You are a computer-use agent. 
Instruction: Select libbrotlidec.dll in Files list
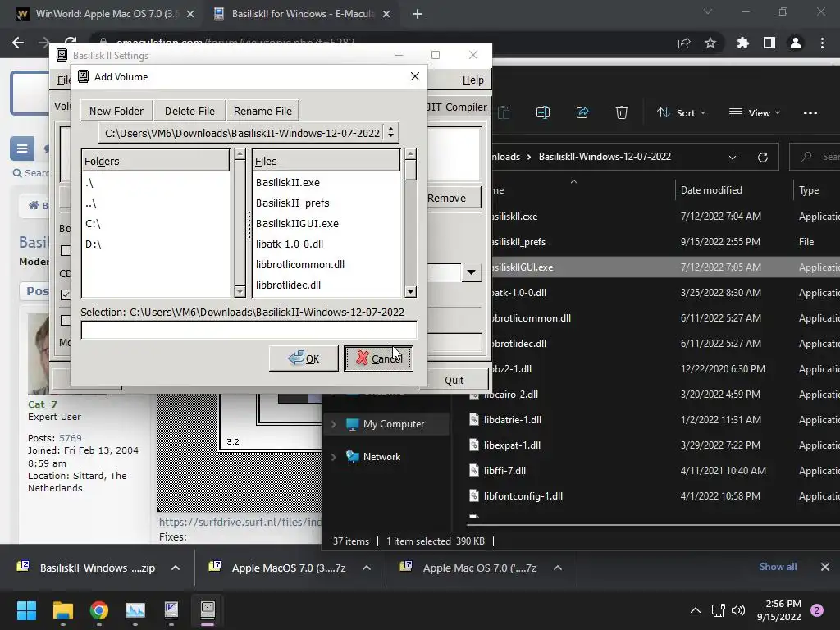click(x=326, y=285)
